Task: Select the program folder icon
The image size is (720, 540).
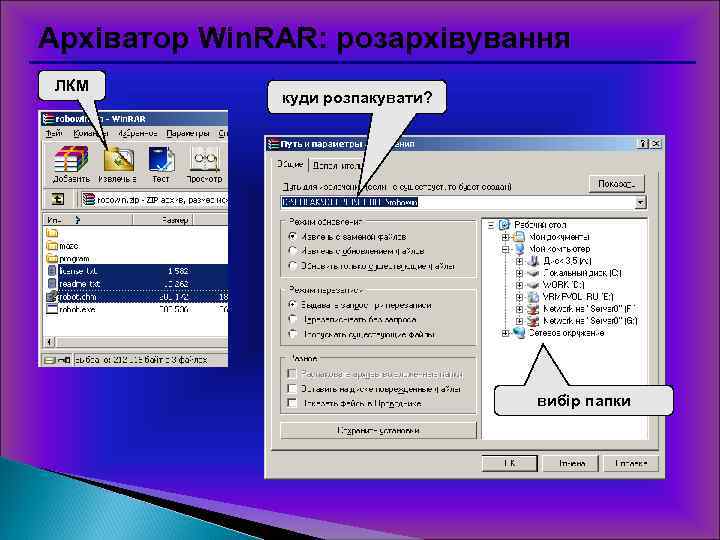Action: click(52, 259)
